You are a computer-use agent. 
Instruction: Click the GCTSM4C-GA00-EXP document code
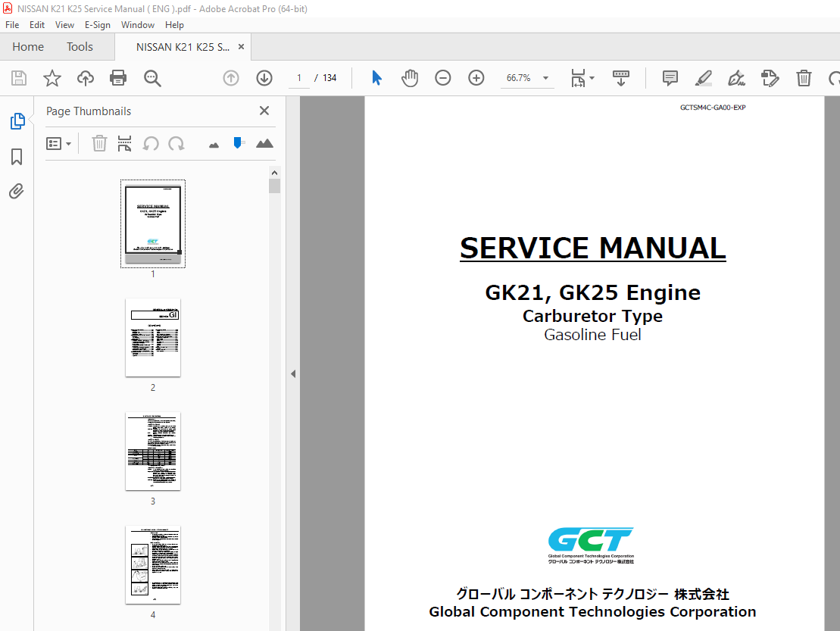coord(713,107)
